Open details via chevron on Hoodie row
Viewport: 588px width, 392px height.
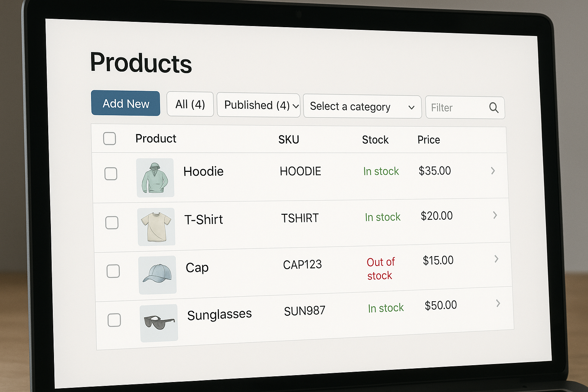point(493,171)
